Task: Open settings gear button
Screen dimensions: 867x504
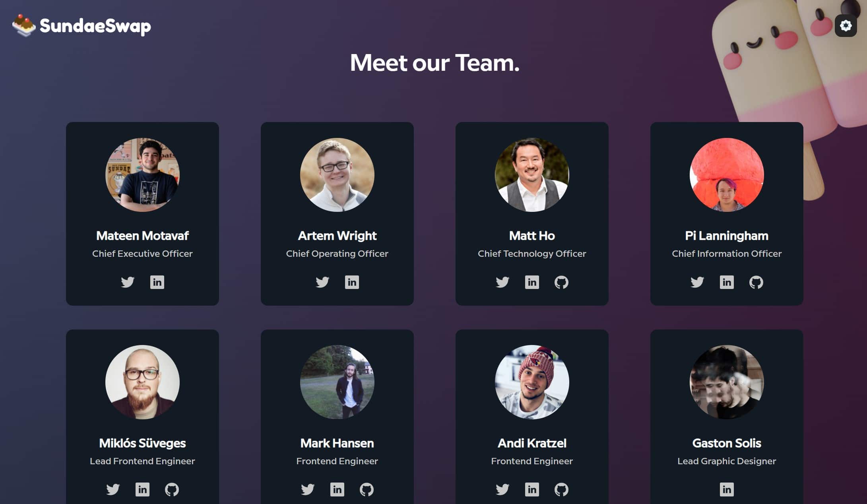Action: tap(846, 26)
